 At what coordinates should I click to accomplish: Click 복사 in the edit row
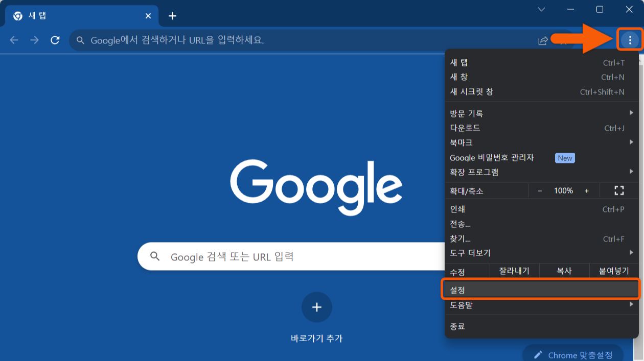(564, 271)
